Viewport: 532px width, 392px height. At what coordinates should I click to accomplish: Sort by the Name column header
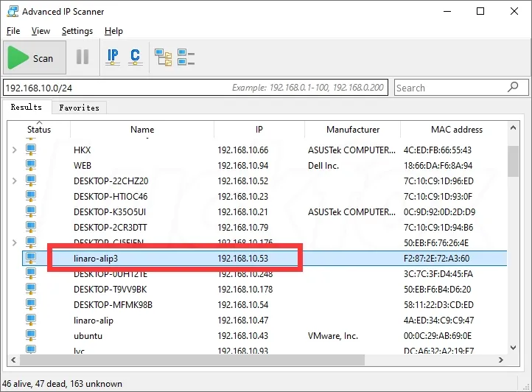[142, 129]
